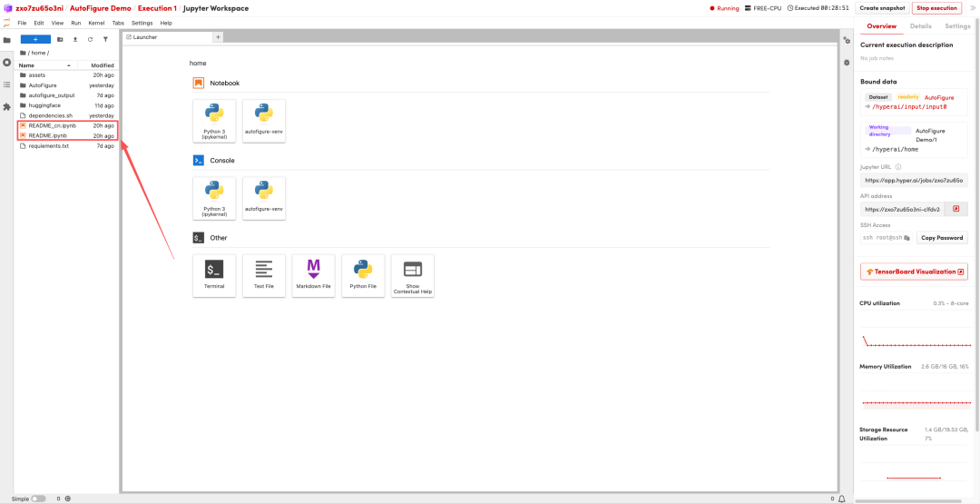Open the AutoFigure folder
The width and height of the screenshot is (980, 504).
coord(66,85)
